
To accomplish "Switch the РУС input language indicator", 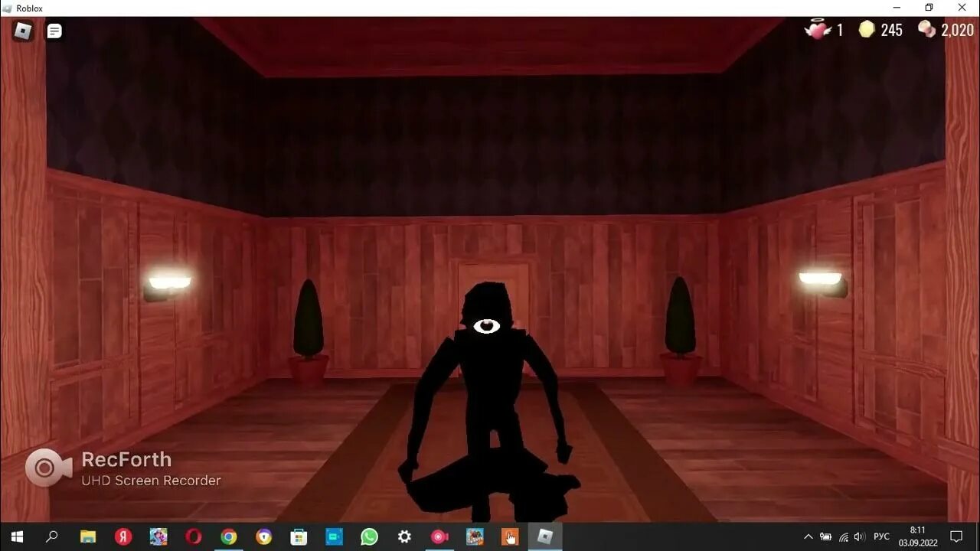I will [x=882, y=536].
